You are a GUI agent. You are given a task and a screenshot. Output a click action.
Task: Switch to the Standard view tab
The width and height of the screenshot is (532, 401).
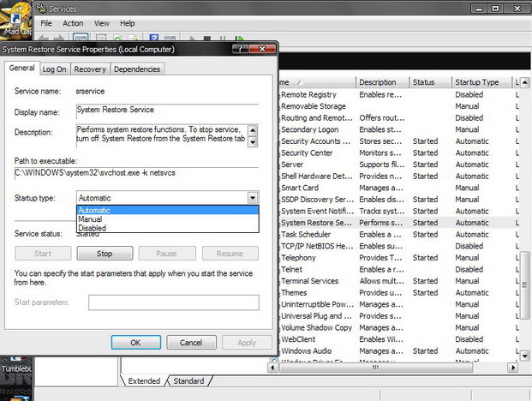pyautogui.click(x=189, y=380)
